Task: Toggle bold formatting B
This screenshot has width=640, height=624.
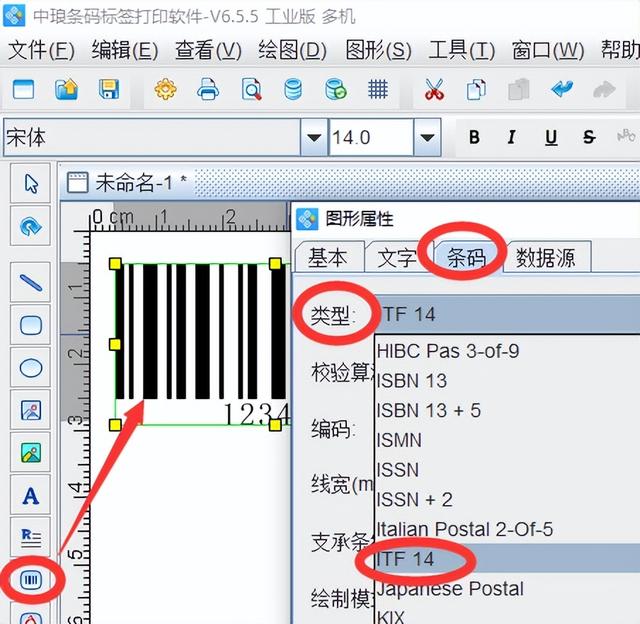Action: coord(474,137)
